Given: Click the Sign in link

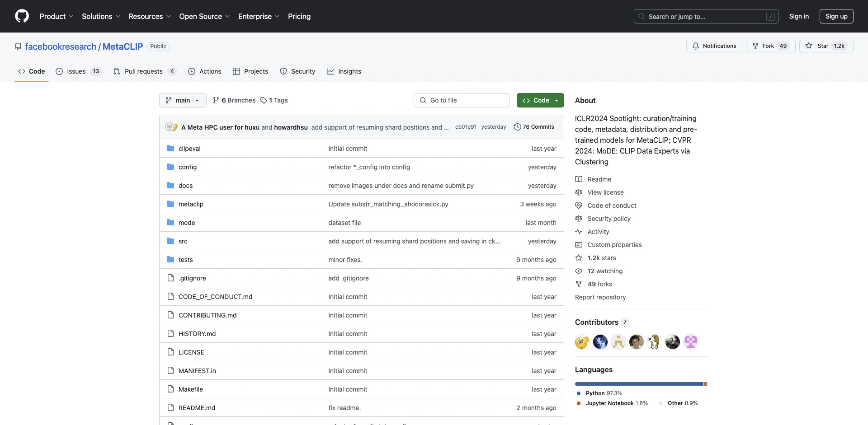Looking at the screenshot, I should pyautogui.click(x=799, y=16).
